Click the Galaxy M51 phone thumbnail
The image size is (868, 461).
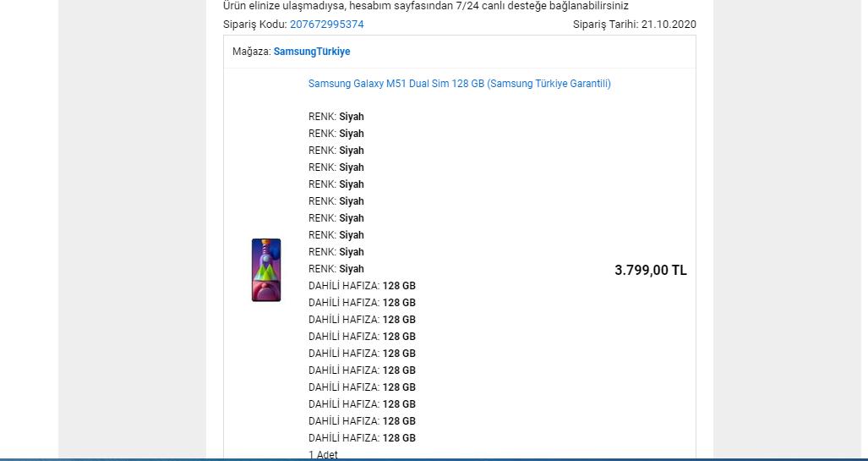[x=266, y=270]
